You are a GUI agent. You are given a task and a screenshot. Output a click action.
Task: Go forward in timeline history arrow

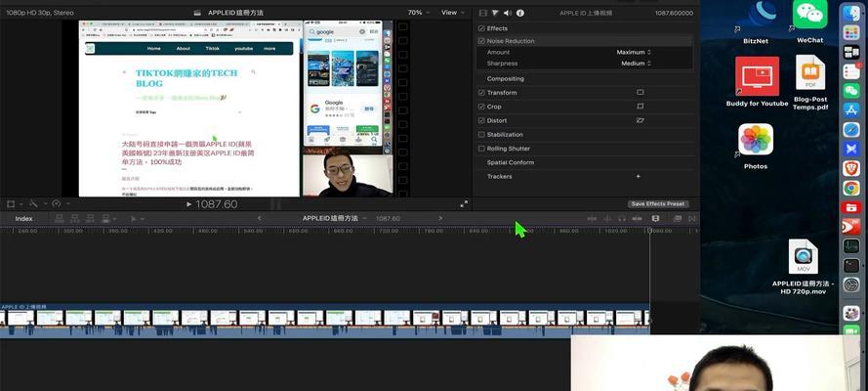coord(440,218)
